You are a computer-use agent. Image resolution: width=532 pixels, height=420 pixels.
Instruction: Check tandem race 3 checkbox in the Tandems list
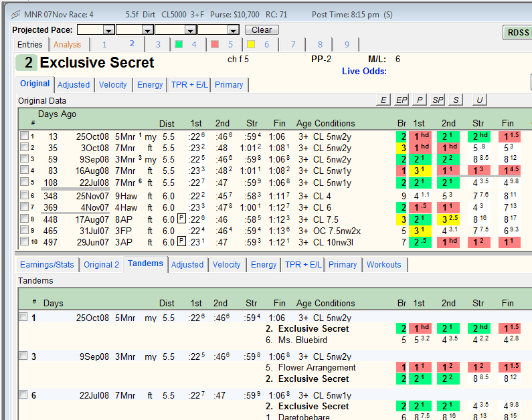tap(23, 356)
